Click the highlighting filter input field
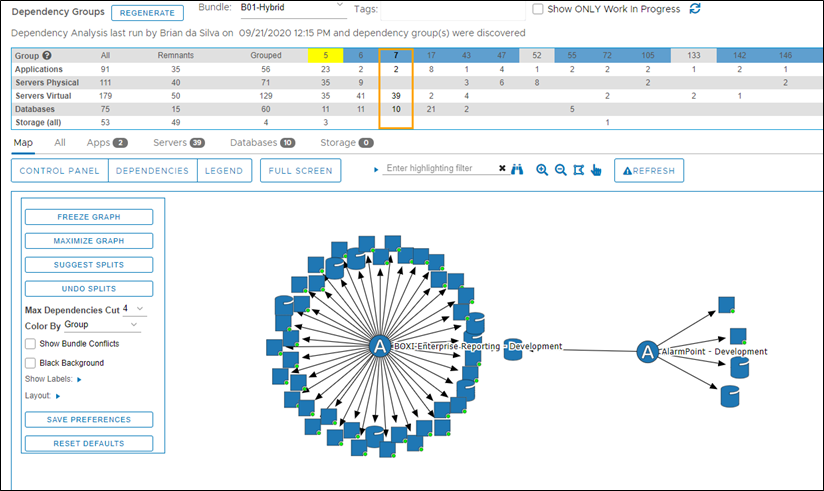The width and height of the screenshot is (824, 491). tap(440, 169)
